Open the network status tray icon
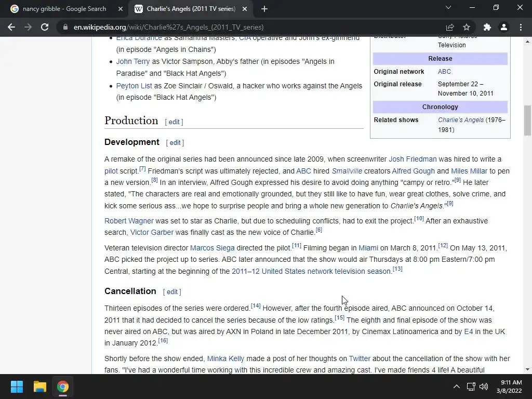The width and height of the screenshot is (532, 399). click(471, 387)
